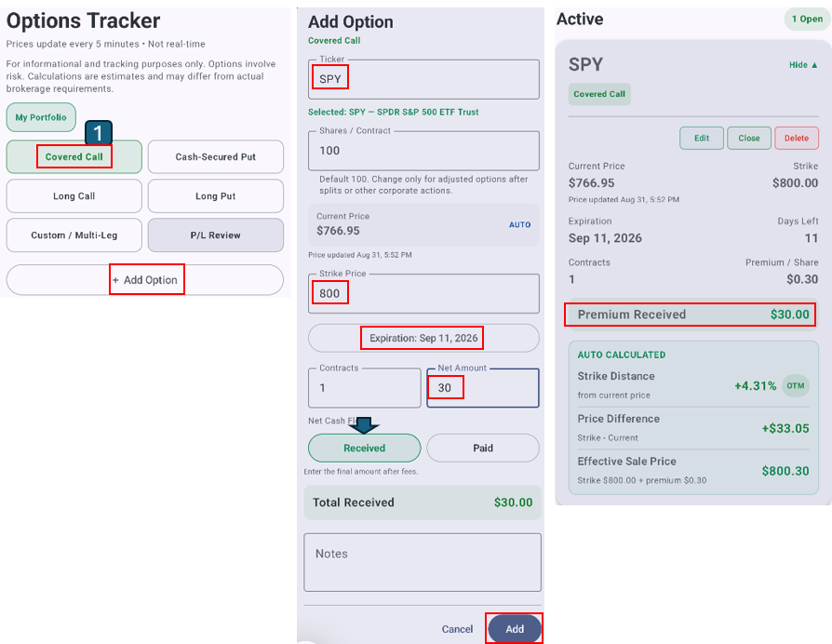Click the Strike Distance +4.31% value
This screenshot has width=832, height=644.
pyautogui.click(x=755, y=385)
